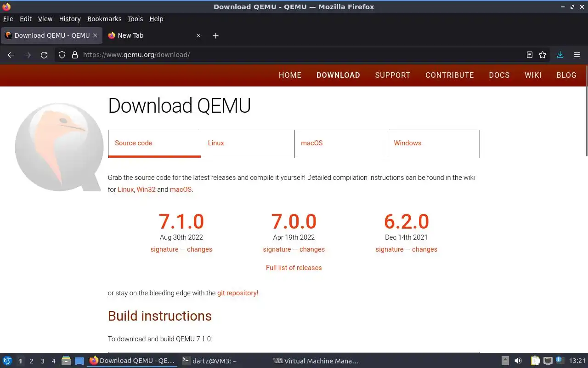The width and height of the screenshot is (588, 368).
Task: Open WIKI in the site navigation
Action: click(533, 75)
